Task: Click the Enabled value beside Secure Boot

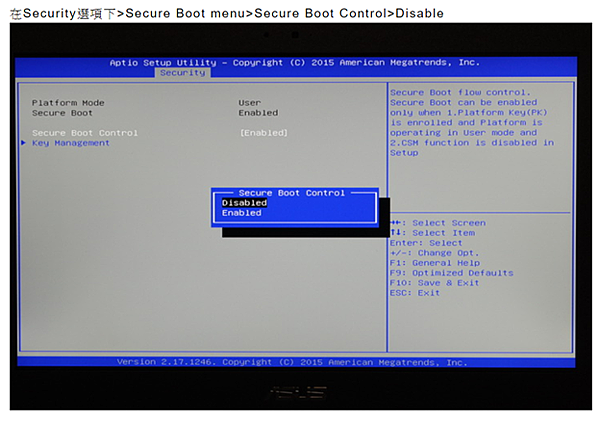Action: pos(258,113)
